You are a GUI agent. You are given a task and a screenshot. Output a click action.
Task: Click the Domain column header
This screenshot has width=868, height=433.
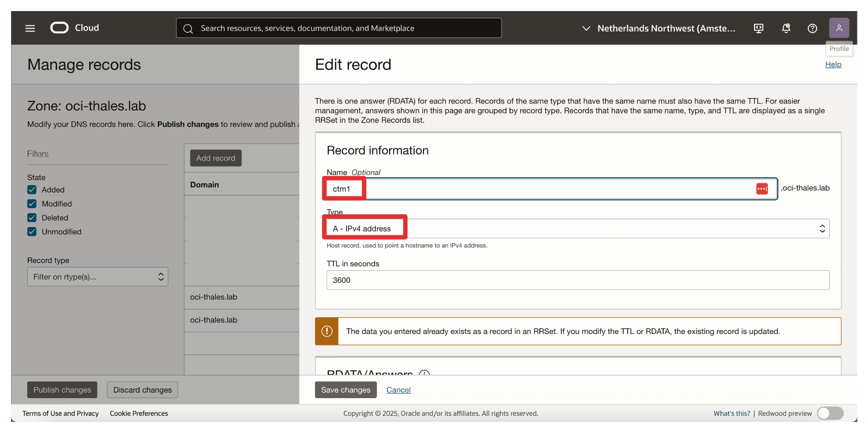point(205,184)
